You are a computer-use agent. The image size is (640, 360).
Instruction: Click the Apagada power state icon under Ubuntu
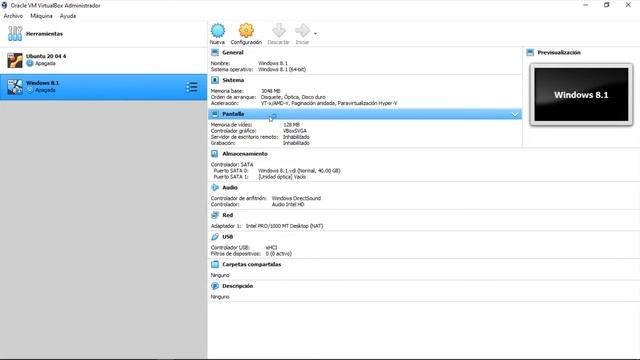pos(30,64)
